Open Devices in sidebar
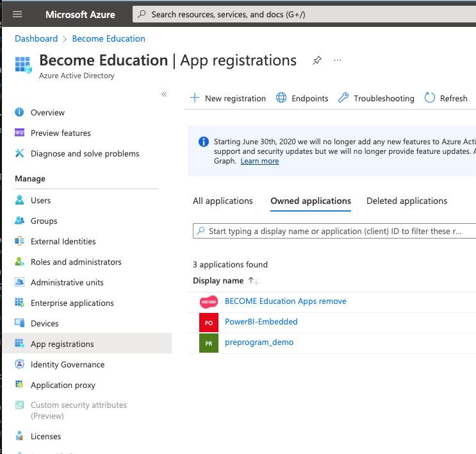Image resolution: width=476 pixels, height=454 pixels. pos(45,324)
